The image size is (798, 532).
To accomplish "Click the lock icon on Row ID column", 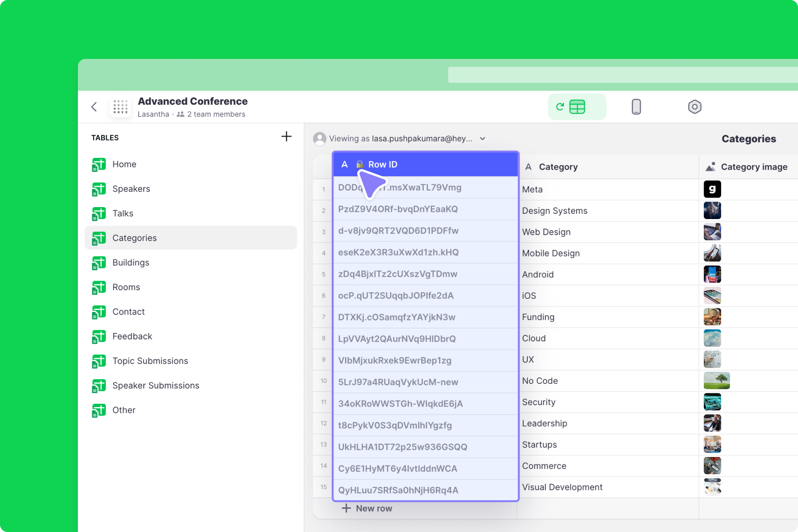I will pos(360,164).
